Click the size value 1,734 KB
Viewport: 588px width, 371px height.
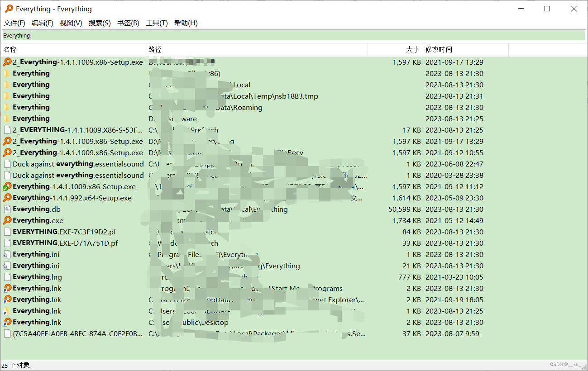coord(406,220)
